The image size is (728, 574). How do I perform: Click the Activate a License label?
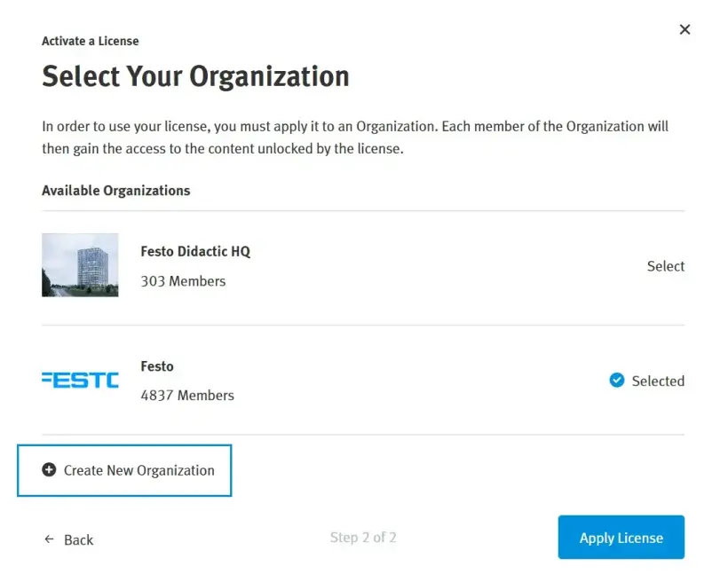[x=90, y=41]
